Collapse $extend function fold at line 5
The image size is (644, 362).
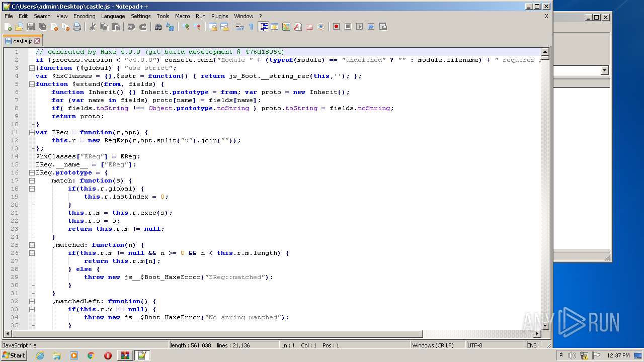(x=32, y=84)
